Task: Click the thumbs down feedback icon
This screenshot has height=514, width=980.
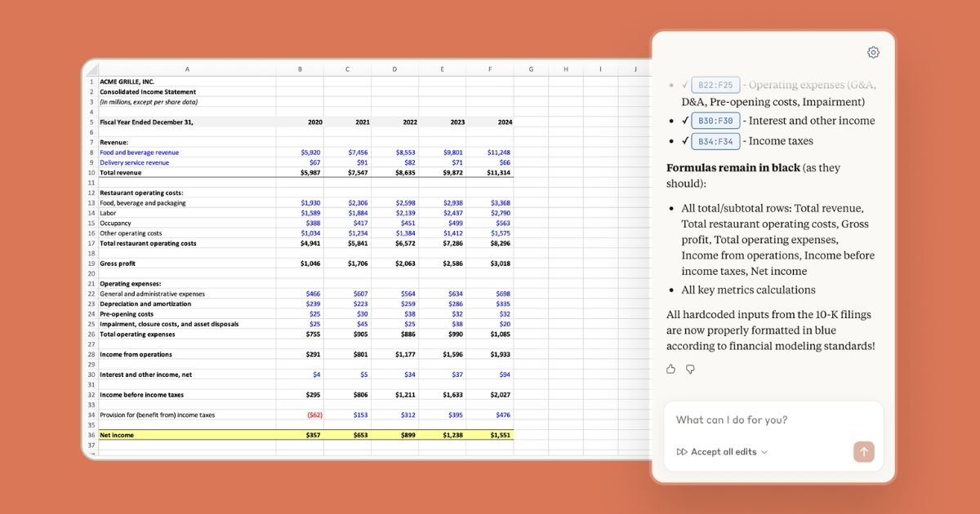Action: (690, 369)
